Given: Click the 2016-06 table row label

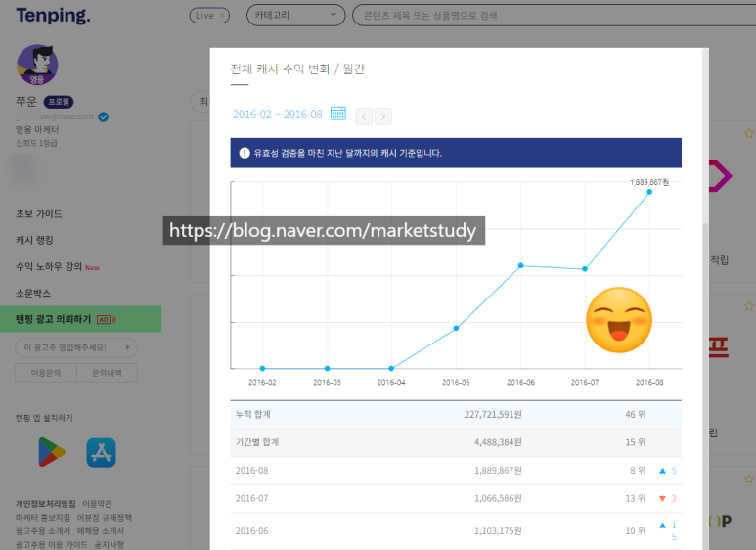Looking at the screenshot, I should pos(251,531).
